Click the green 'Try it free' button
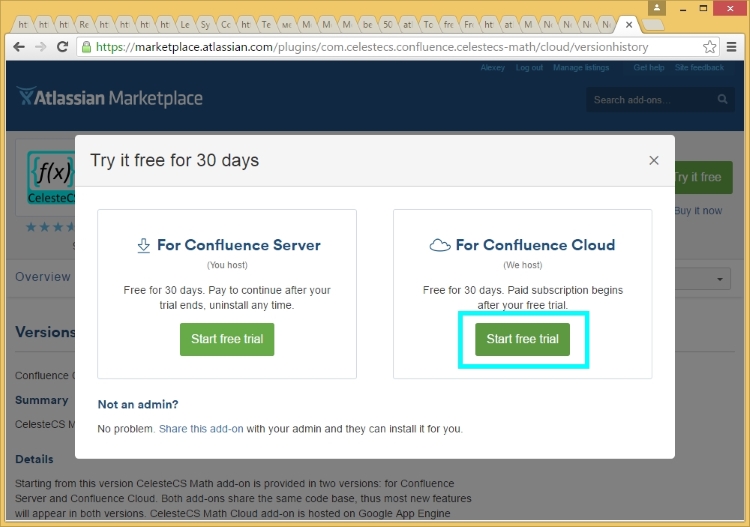750x527 pixels. tap(703, 177)
